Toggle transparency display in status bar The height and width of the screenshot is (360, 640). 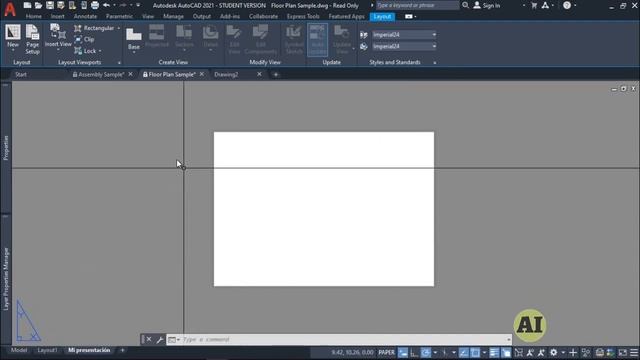coord(506,352)
